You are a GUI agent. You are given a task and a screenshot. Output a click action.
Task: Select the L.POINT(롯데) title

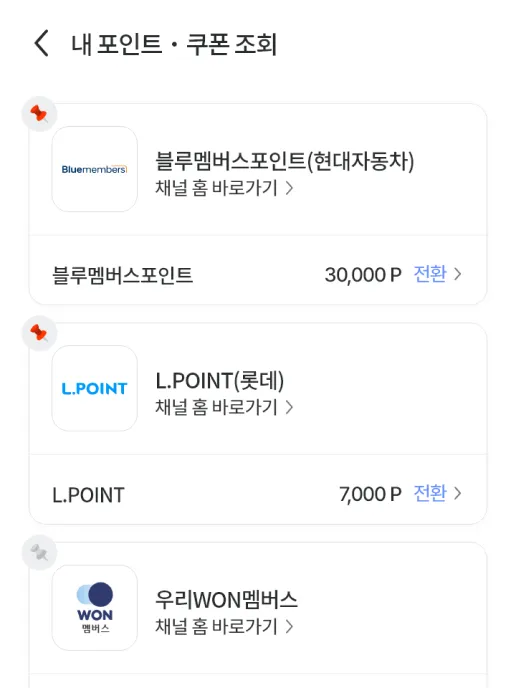click(x=220, y=380)
